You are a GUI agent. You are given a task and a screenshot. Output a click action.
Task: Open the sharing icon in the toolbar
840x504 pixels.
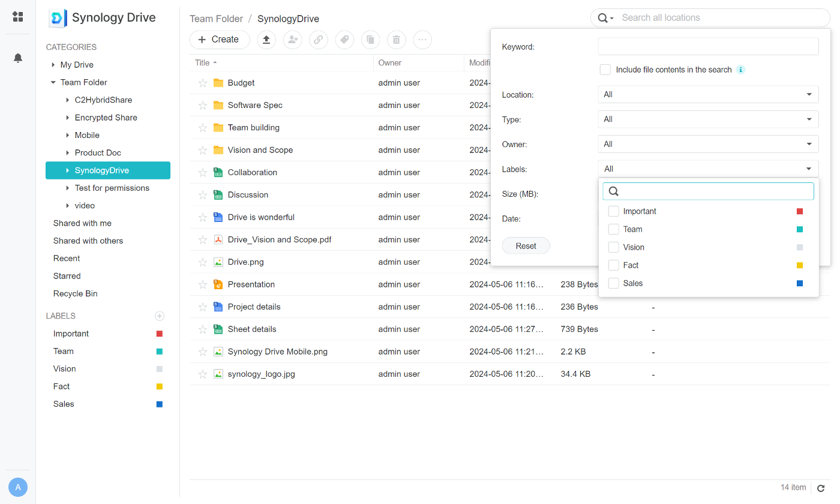tap(292, 40)
